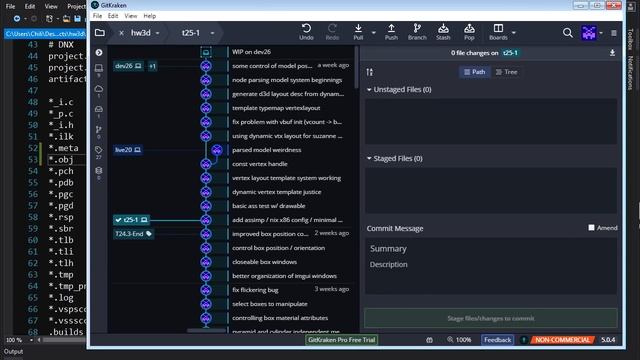Select commit 'select boxes to manipulate'
Image resolution: width=640 pixels, height=360 pixels.
tap(270, 304)
